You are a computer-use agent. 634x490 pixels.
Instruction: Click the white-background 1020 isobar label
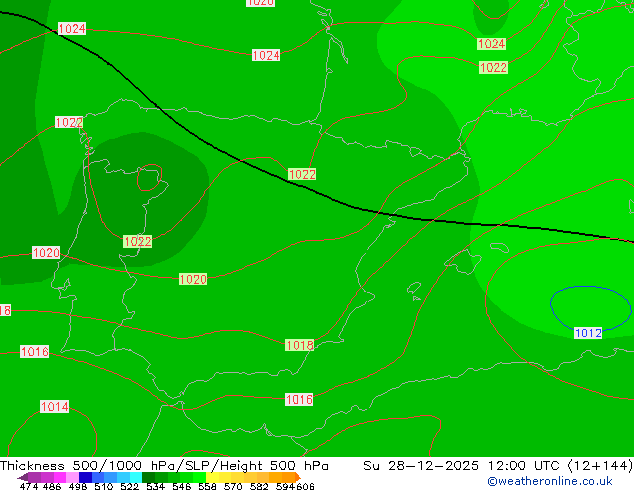[x=46, y=253]
